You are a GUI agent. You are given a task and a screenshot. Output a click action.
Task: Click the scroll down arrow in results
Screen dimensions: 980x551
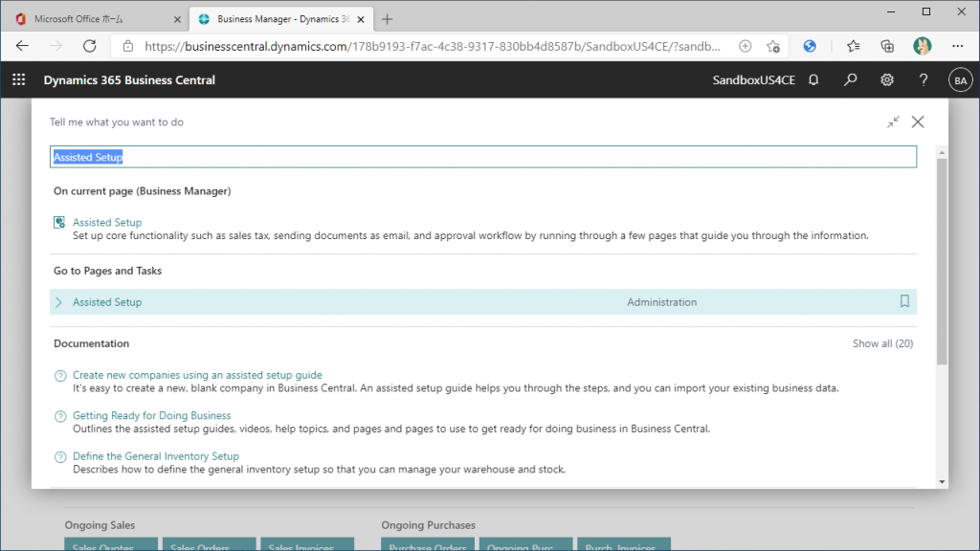[942, 482]
